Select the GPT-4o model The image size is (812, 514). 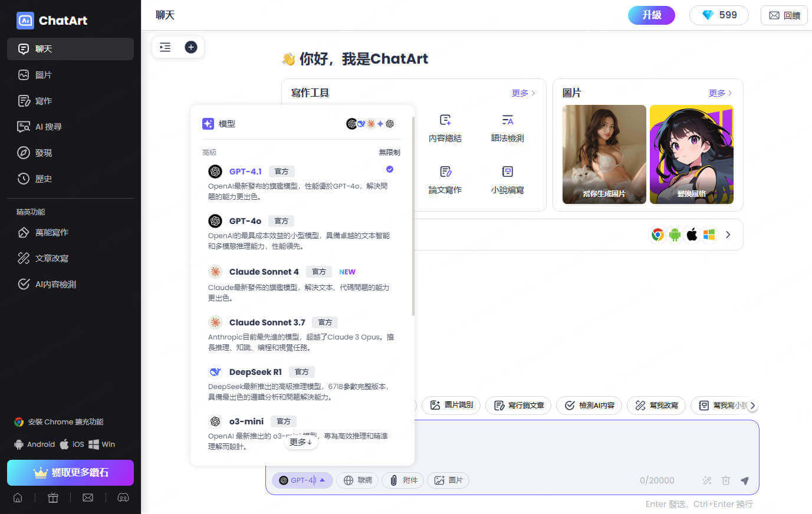pos(301,233)
